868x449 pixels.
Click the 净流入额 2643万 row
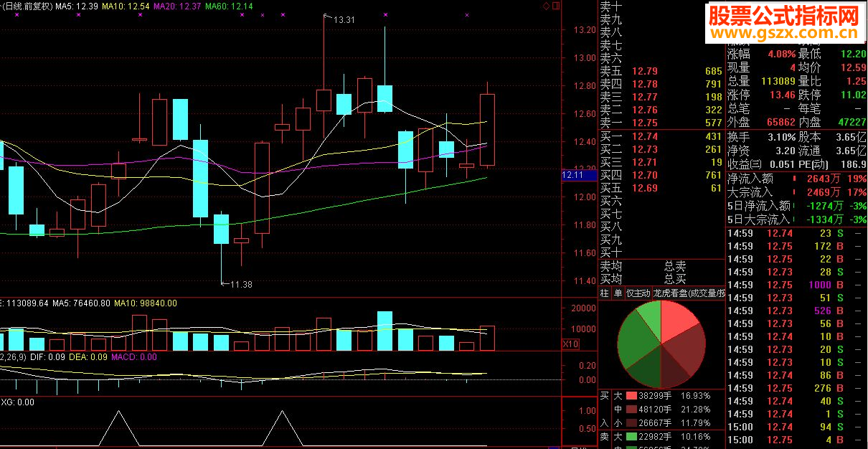[797, 179]
